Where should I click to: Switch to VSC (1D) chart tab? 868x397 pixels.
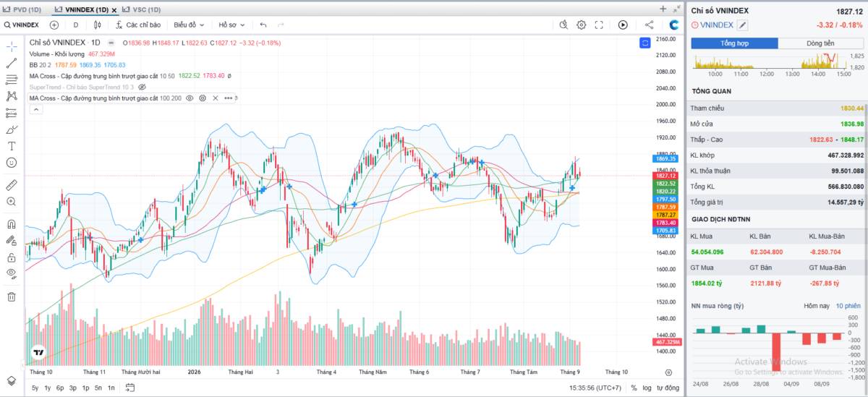(x=141, y=9)
